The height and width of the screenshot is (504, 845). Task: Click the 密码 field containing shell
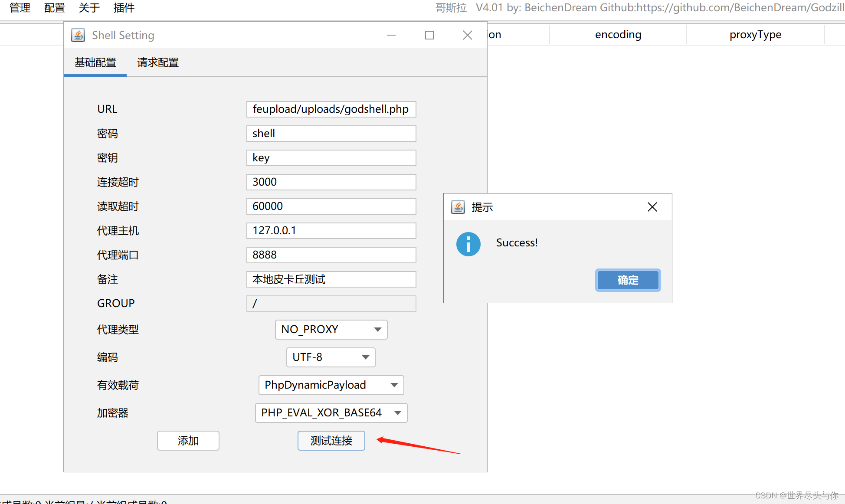[x=331, y=134]
